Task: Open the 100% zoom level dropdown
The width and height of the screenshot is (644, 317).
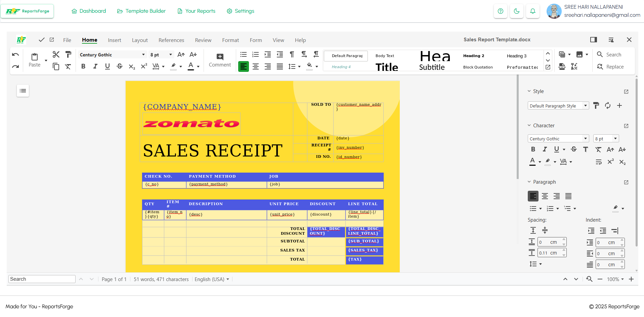Action: 615,279
